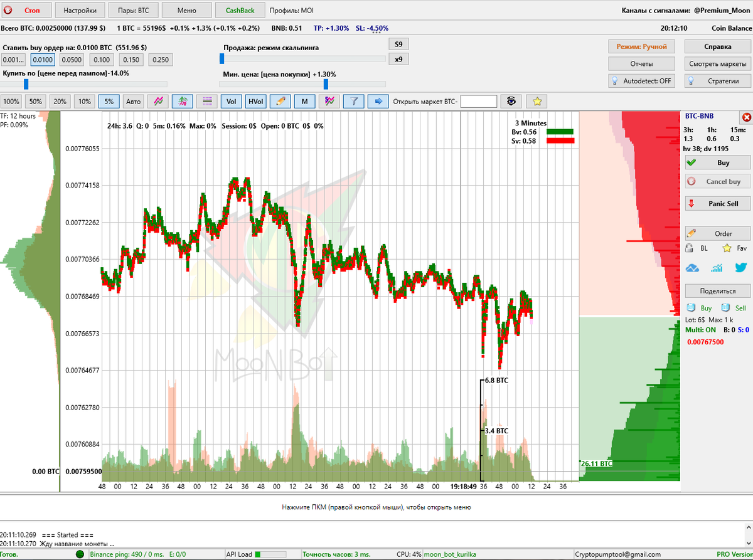Set chart zoom to 100%

(x=11, y=101)
